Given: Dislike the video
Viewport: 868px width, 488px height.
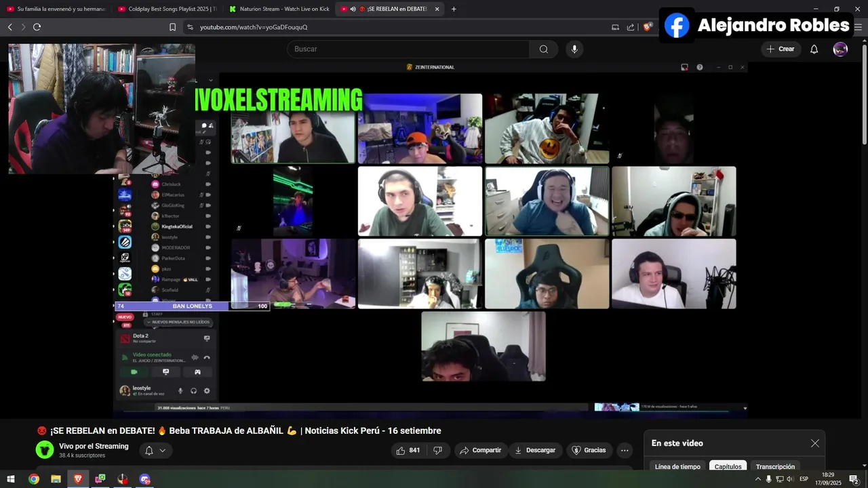Looking at the screenshot, I should 438,450.
